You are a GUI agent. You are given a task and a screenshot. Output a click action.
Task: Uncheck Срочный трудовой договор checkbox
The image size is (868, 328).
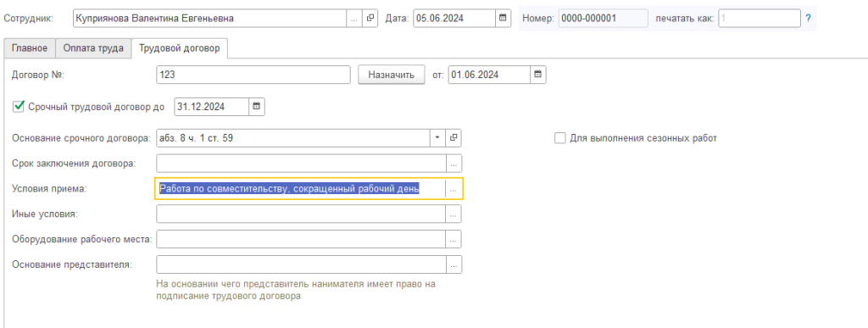pyautogui.click(x=19, y=107)
